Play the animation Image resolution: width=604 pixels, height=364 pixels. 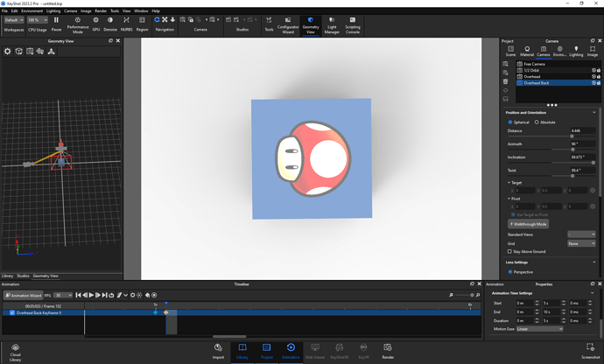point(91,295)
